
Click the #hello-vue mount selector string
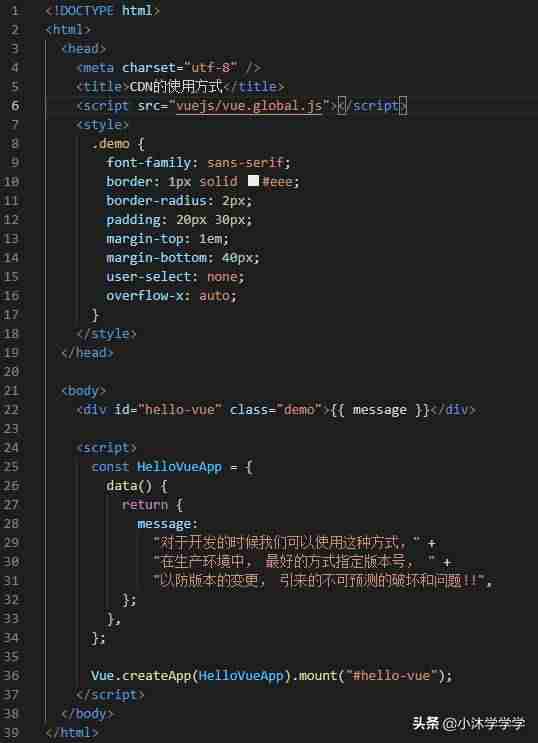tap(391, 675)
